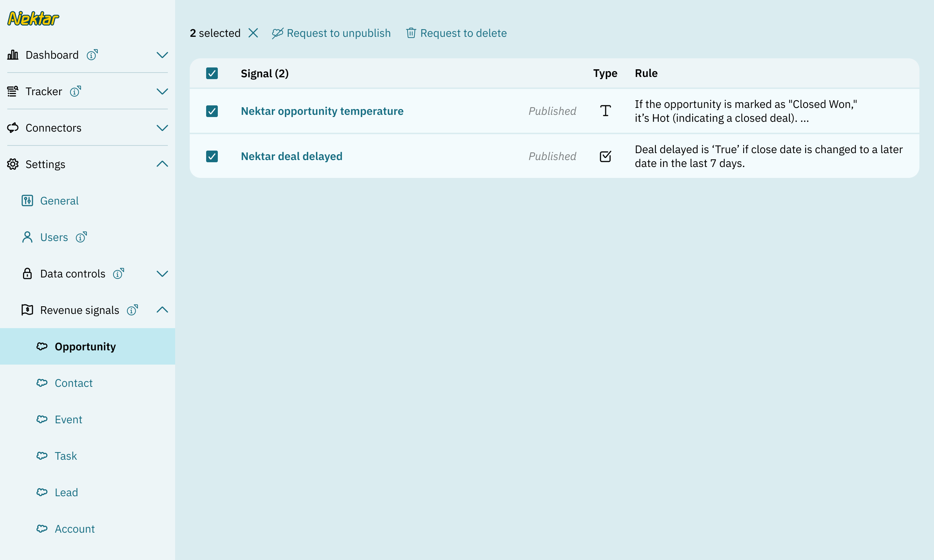This screenshot has height=560, width=934.
Task: Open the Event signals page
Action: point(68,419)
